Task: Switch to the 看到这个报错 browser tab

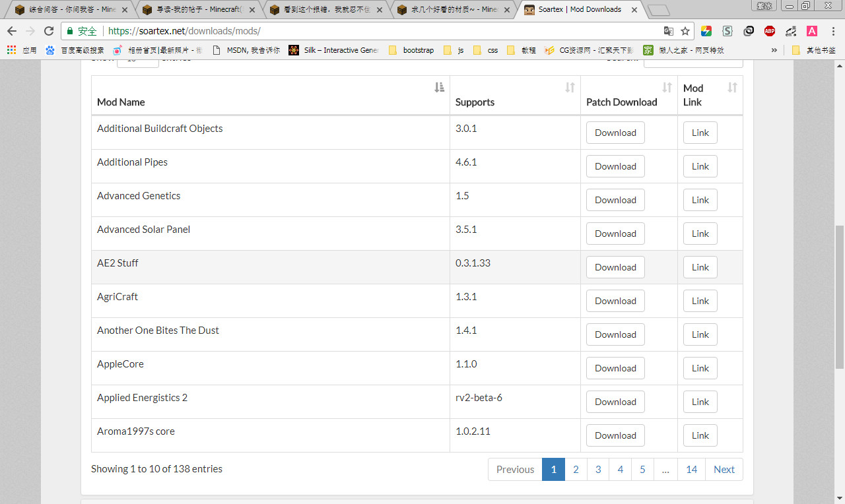Action: tap(325, 10)
